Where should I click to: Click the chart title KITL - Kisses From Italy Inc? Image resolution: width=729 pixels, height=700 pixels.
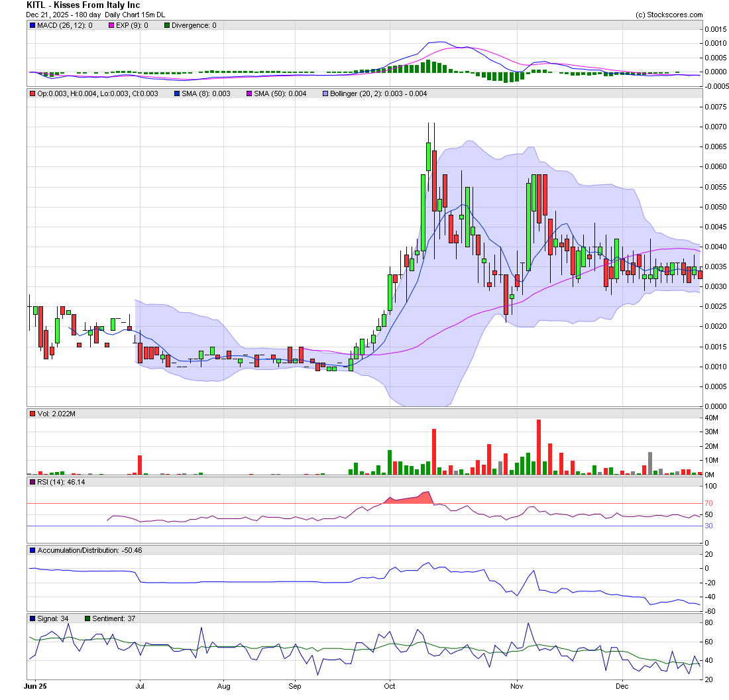(x=84, y=5)
